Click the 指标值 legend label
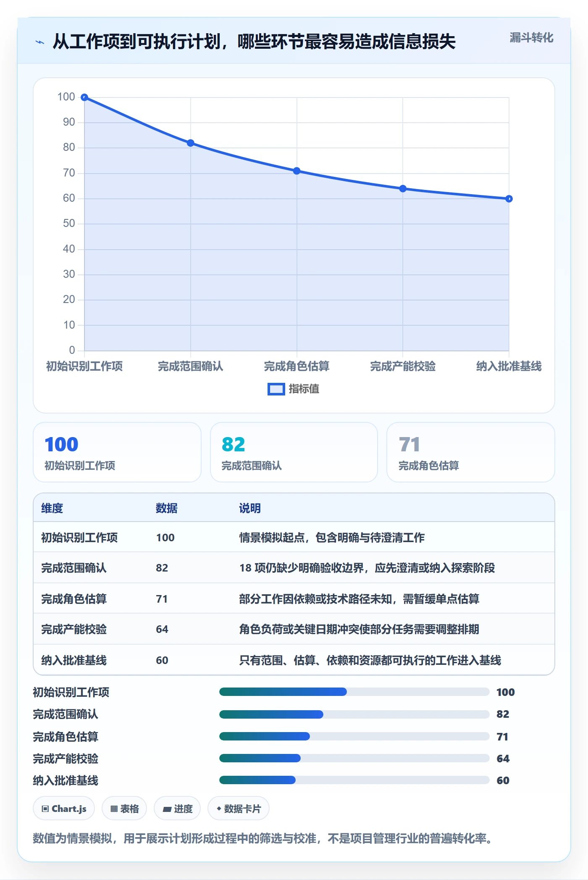This screenshot has width=588, height=880. tap(304, 389)
